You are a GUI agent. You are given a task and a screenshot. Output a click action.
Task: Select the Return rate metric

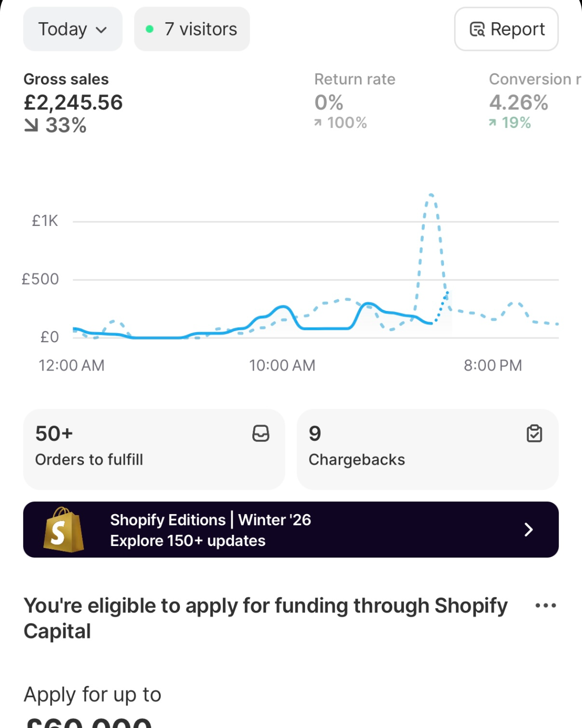[354, 101]
